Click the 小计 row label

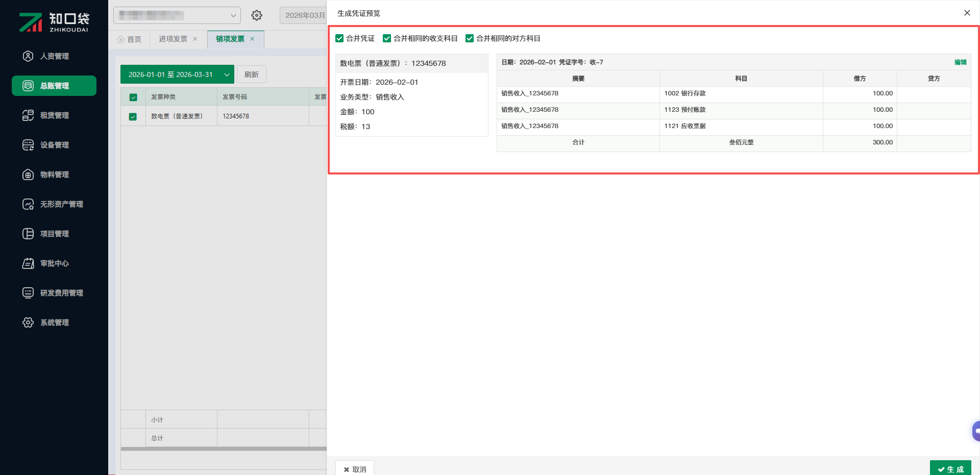tap(157, 420)
